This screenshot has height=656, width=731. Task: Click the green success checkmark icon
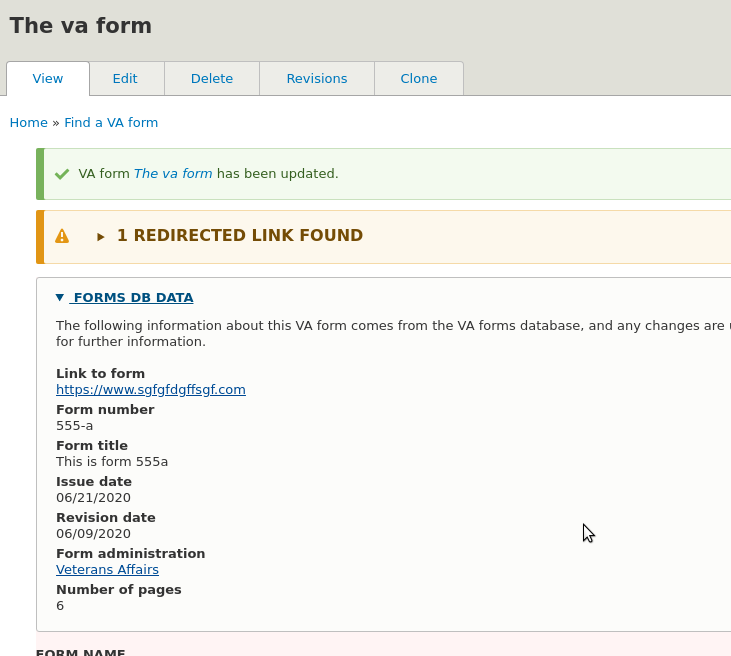pos(62,174)
